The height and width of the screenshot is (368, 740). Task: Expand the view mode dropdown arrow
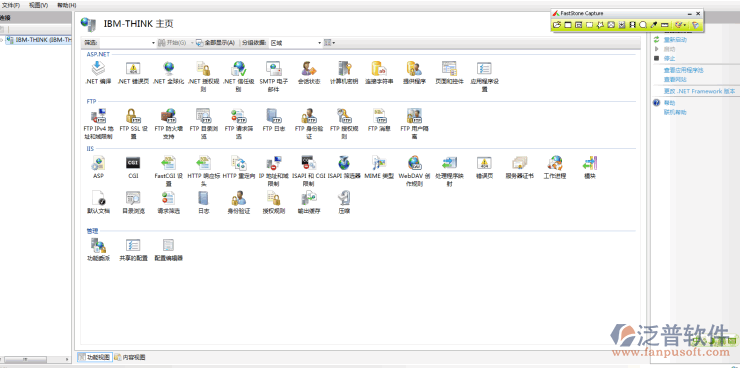click(334, 43)
